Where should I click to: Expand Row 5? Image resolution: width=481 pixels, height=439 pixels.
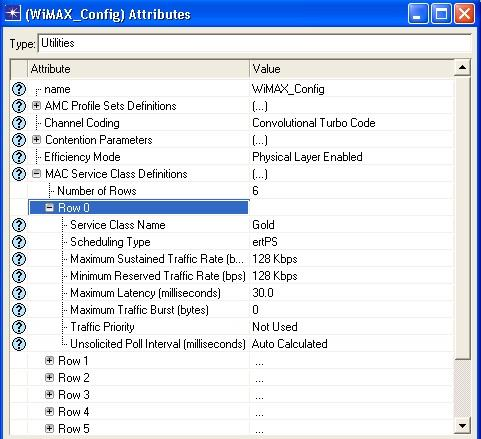(49, 429)
